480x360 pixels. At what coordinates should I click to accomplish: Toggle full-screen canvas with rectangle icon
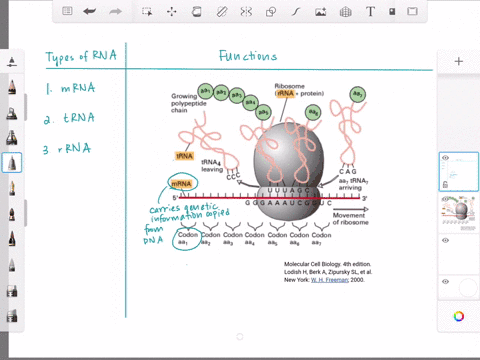click(x=412, y=11)
